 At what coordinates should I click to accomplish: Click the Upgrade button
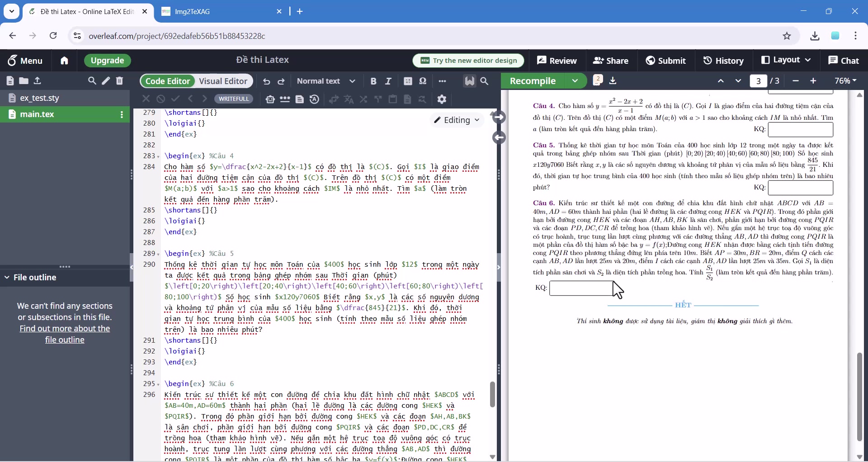click(x=107, y=61)
